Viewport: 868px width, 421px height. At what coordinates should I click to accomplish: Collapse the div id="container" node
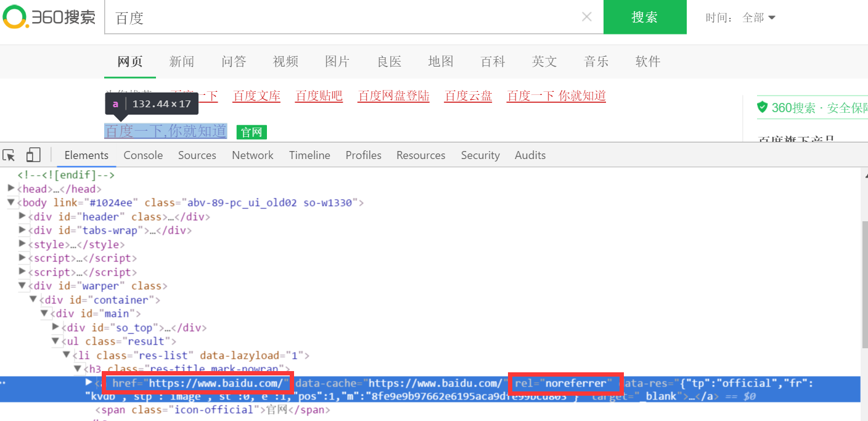pyautogui.click(x=34, y=300)
